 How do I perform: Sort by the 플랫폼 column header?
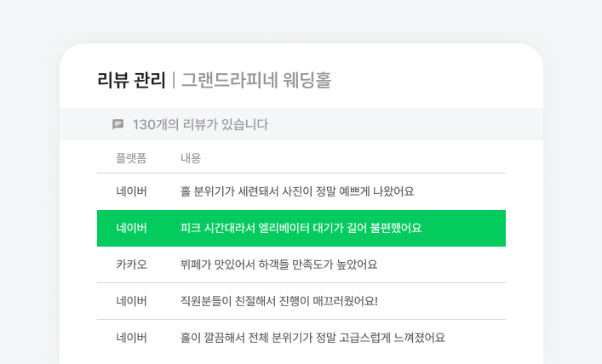[x=131, y=158]
